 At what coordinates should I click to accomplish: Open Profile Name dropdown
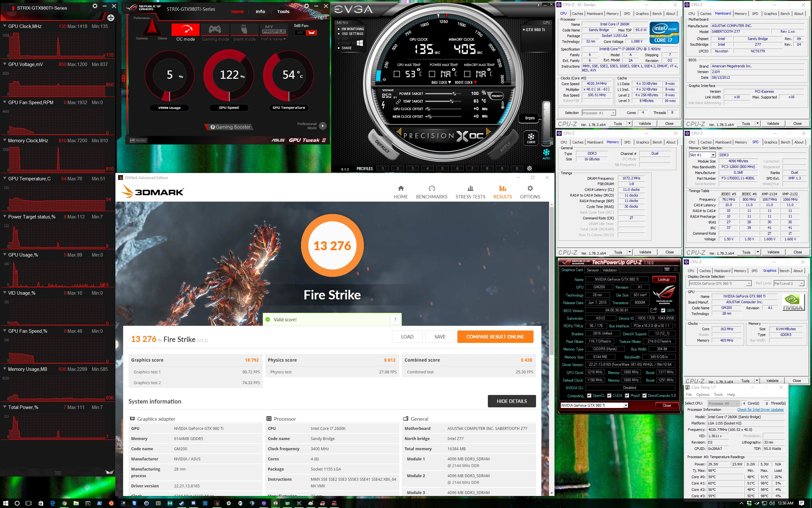[x=273, y=39]
